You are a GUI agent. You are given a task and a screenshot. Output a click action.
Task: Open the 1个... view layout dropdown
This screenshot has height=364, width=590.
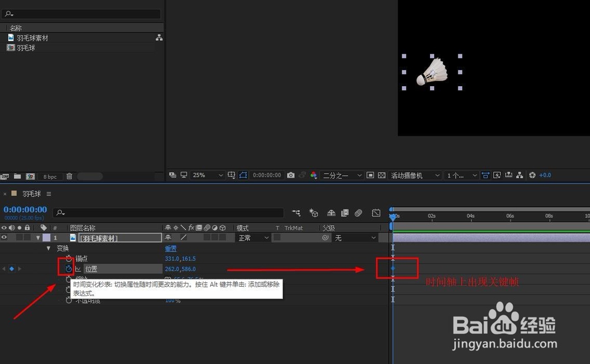(x=461, y=175)
